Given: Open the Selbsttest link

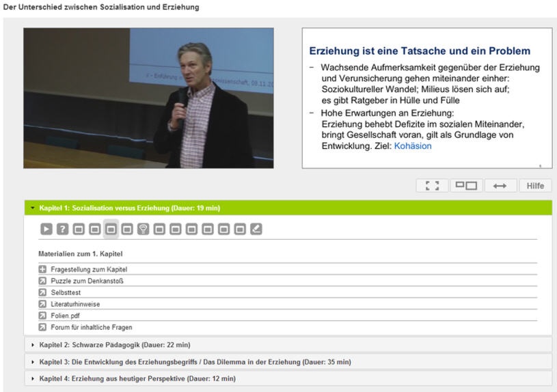Looking at the screenshot, I should pos(66,292).
